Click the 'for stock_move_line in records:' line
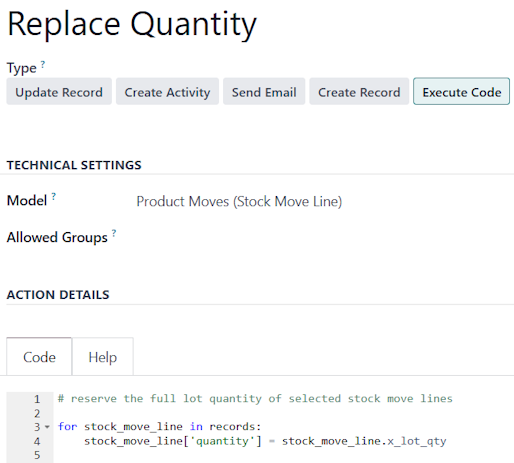 pos(159,427)
